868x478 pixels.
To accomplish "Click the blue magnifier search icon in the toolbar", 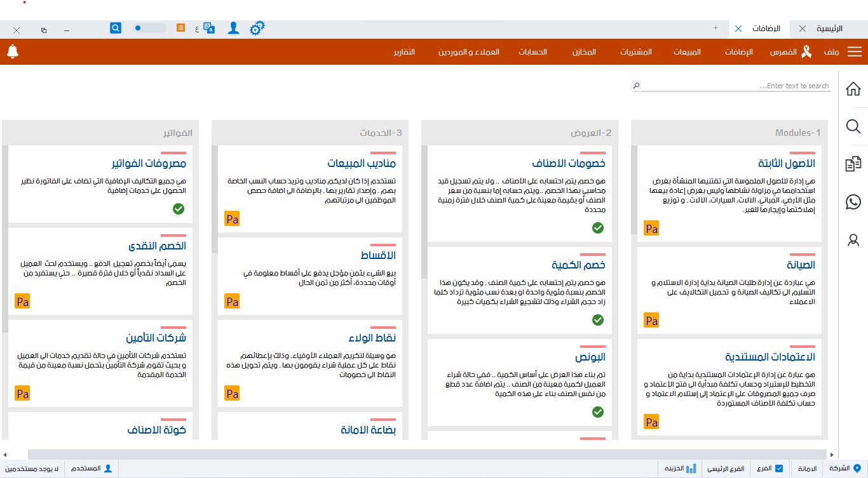I will pos(115,28).
